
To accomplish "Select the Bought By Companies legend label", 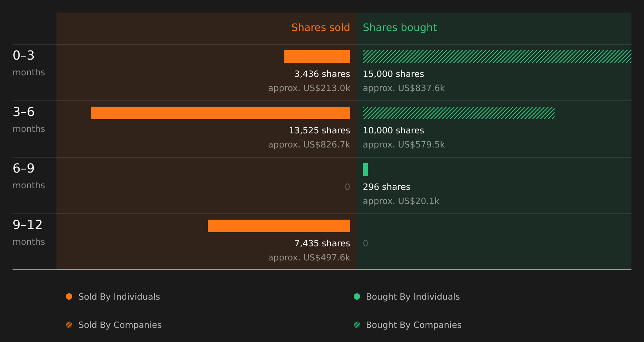I will [x=413, y=325].
